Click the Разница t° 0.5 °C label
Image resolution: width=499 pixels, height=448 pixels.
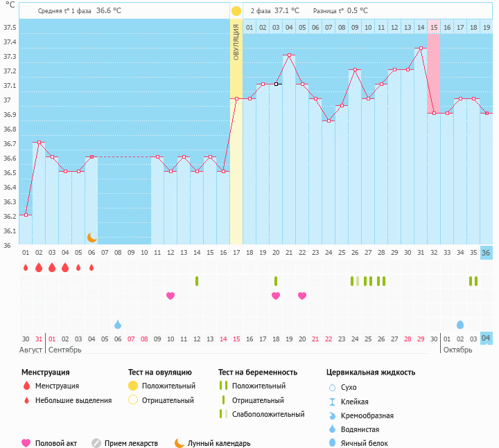coord(340,11)
